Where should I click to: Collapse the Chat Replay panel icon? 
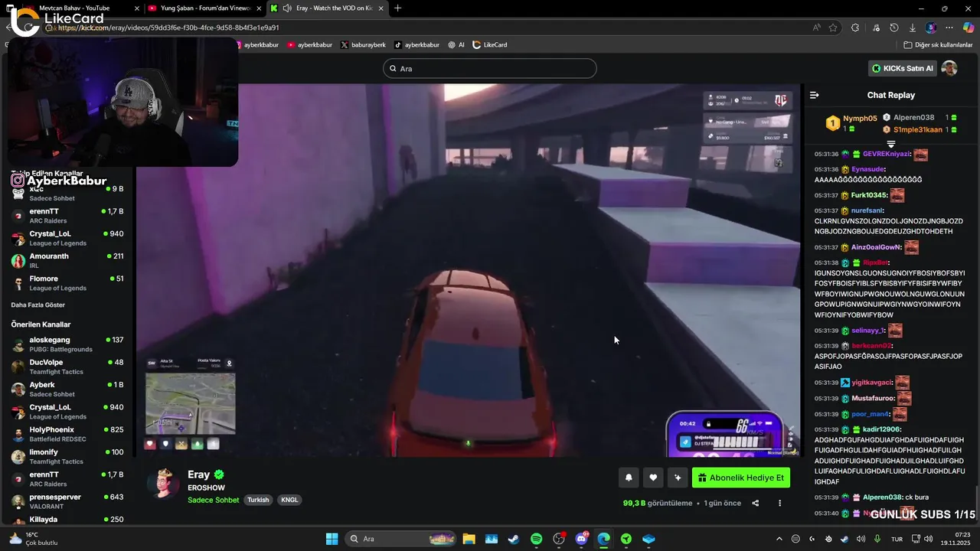tap(815, 95)
